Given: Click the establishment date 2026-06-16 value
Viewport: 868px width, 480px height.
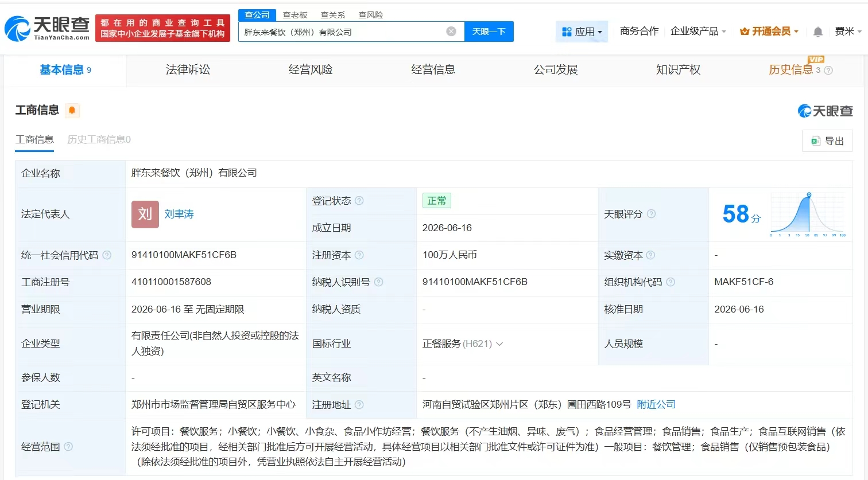Looking at the screenshot, I should 447,228.
